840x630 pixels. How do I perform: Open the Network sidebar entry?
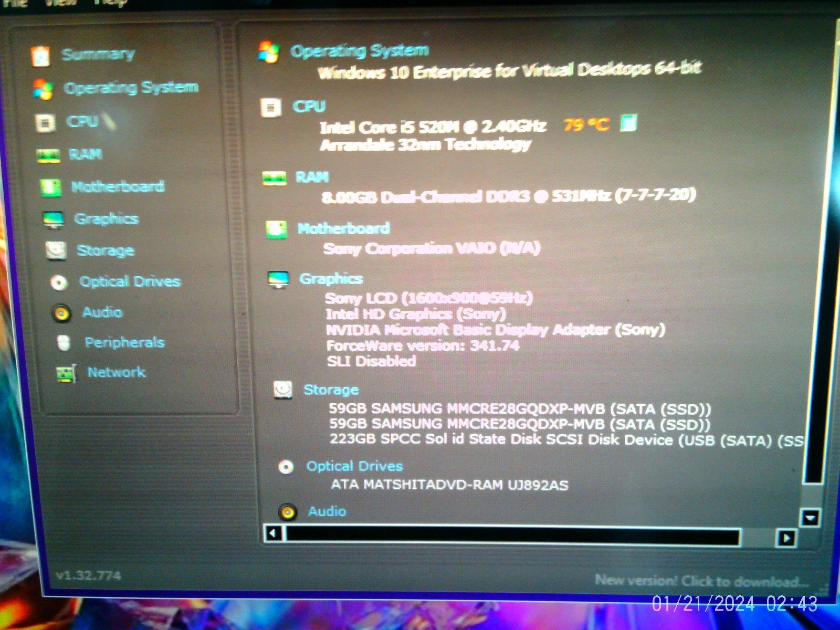(117, 372)
